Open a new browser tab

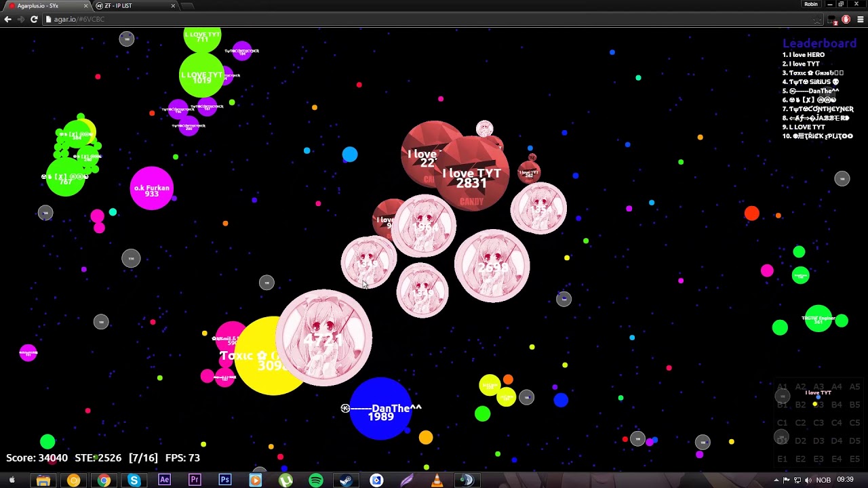click(188, 5)
